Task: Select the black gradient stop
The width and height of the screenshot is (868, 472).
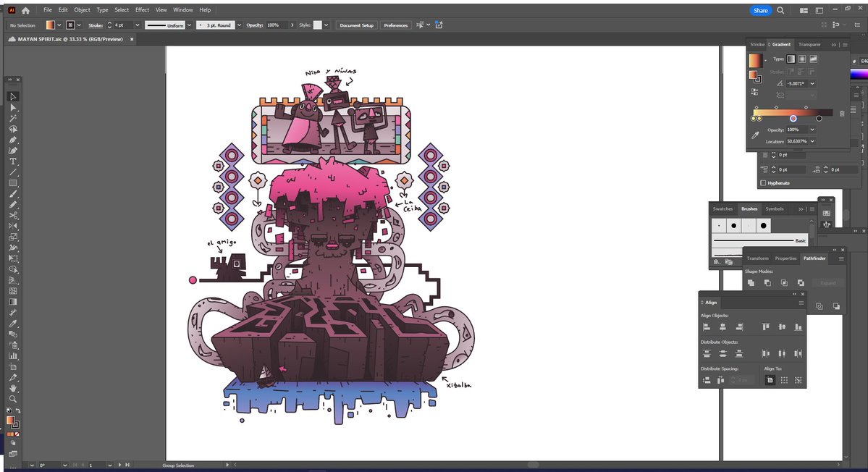Action: (819, 119)
